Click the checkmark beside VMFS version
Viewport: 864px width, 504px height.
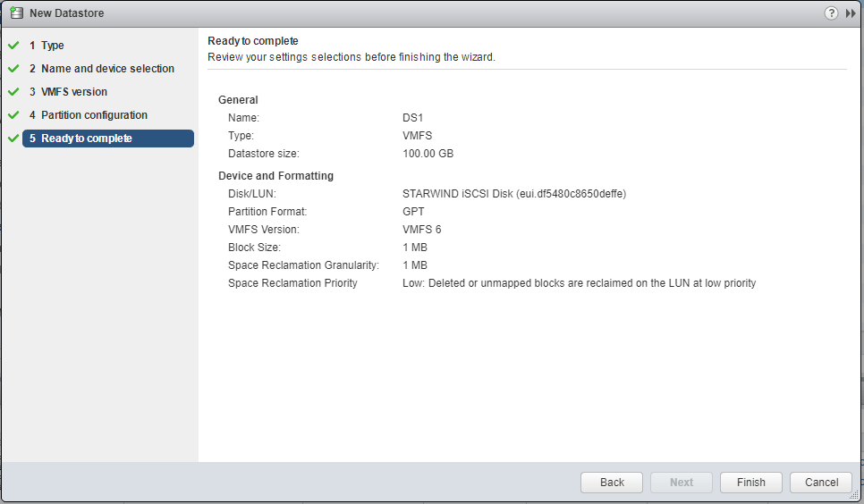13,92
